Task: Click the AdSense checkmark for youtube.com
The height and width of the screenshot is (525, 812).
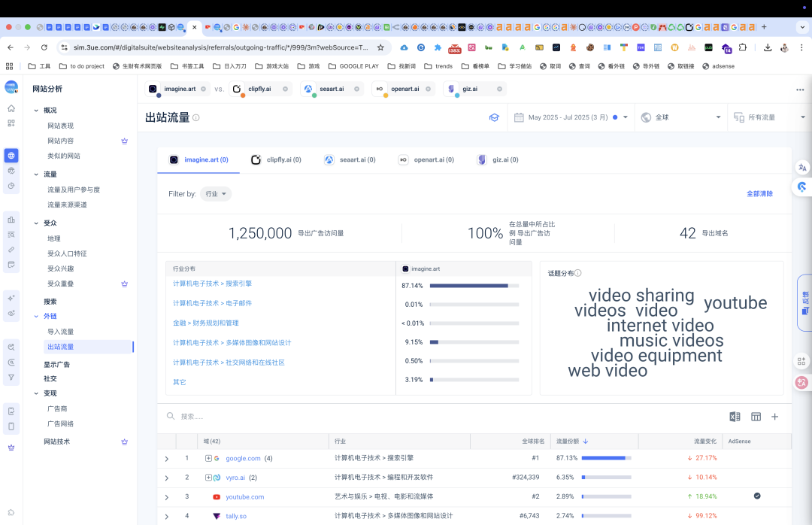Action: (757, 496)
